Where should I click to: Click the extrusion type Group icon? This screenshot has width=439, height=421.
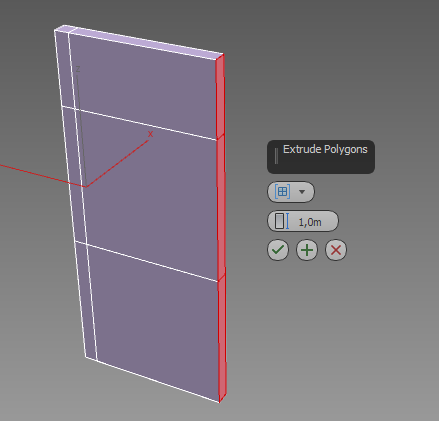tap(282, 192)
